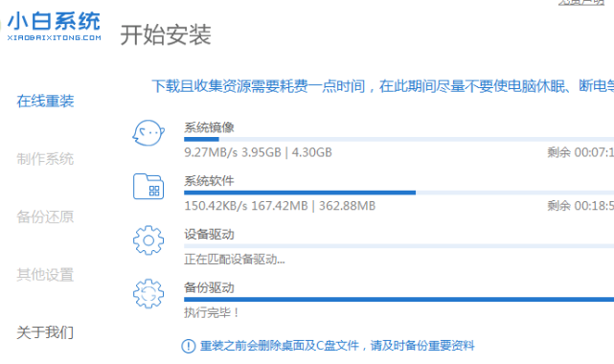The image size is (614, 364).
Task: Click the system image chat-bubble face icon
Action: (x=148, y=133)
